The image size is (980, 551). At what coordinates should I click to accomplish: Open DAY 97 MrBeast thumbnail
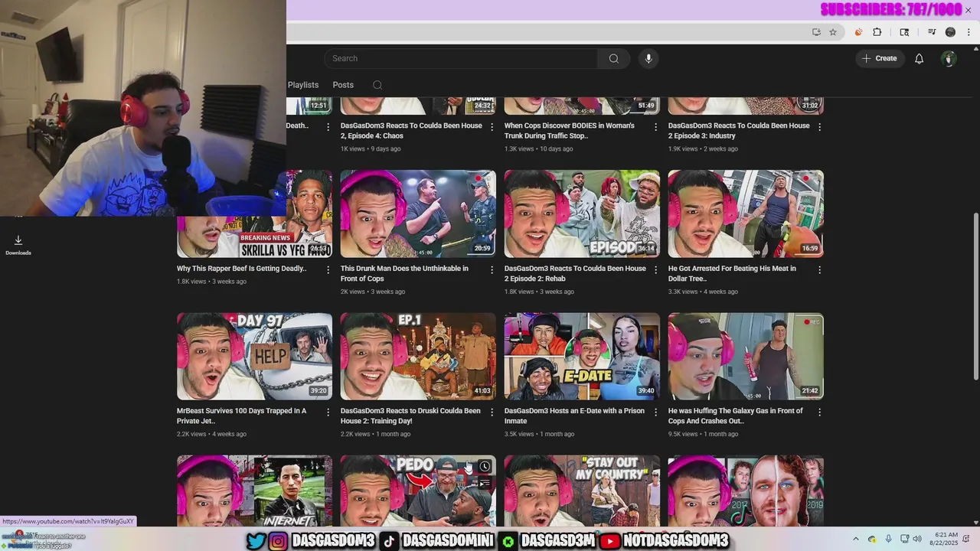(x=254, y=357)
